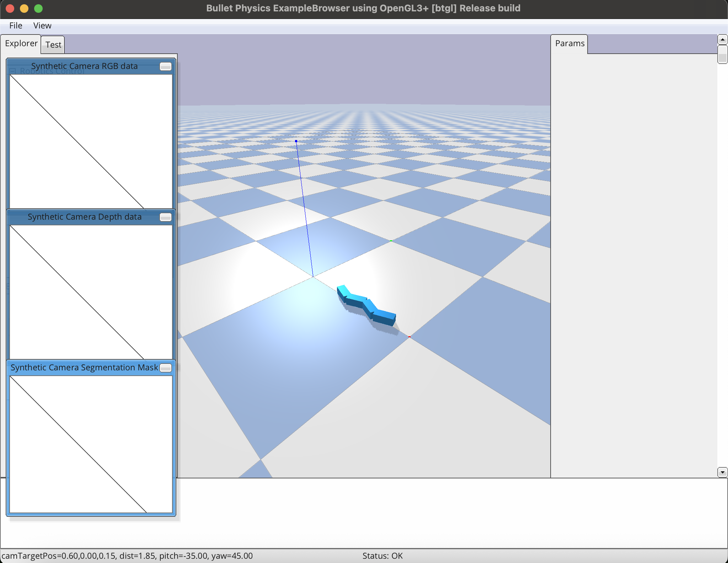Toggle the Depth data window collapse button
The width and height of the screenshot is (728, 563).
pyautogui.click(x=165, y=217)
